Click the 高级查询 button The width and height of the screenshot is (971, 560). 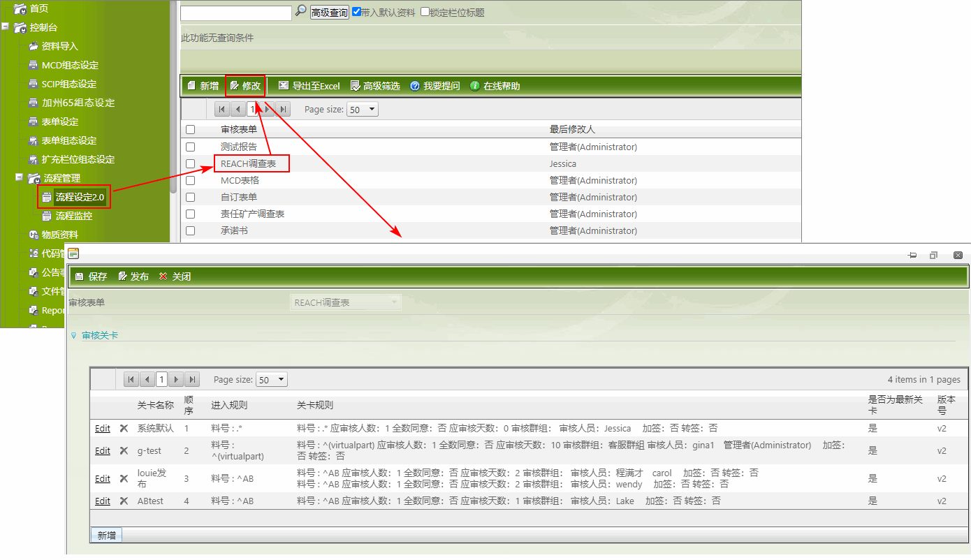point(330,13)
